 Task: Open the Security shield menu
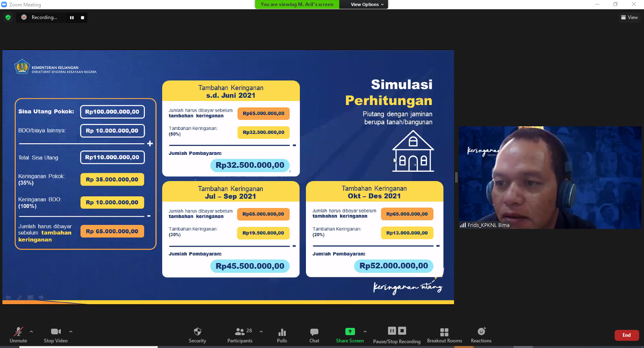(197, 335)
